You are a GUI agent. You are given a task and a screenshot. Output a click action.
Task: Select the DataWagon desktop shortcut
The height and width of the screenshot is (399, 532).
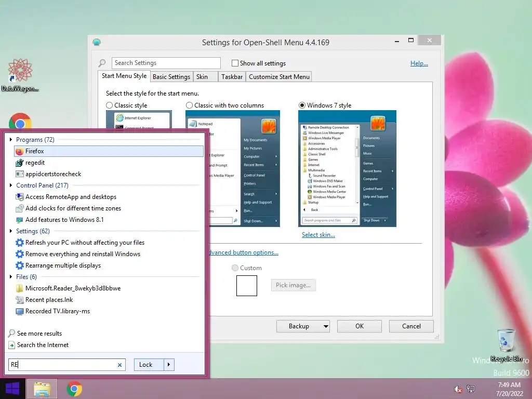click(x=20, y=75)
